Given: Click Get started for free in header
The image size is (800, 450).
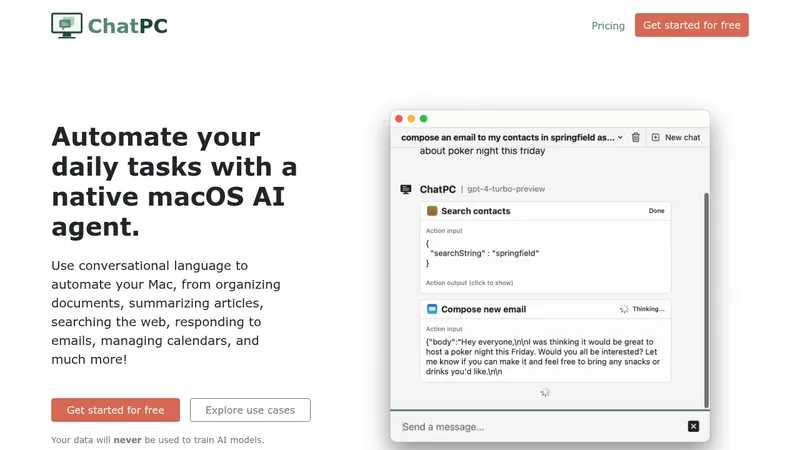Looking at the screenshot, I should [691, 25].
